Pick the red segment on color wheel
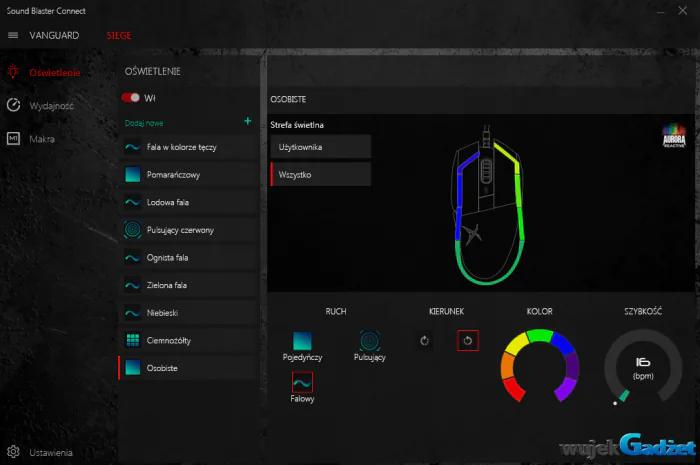 pyautogui.click(x=514, y=389)
